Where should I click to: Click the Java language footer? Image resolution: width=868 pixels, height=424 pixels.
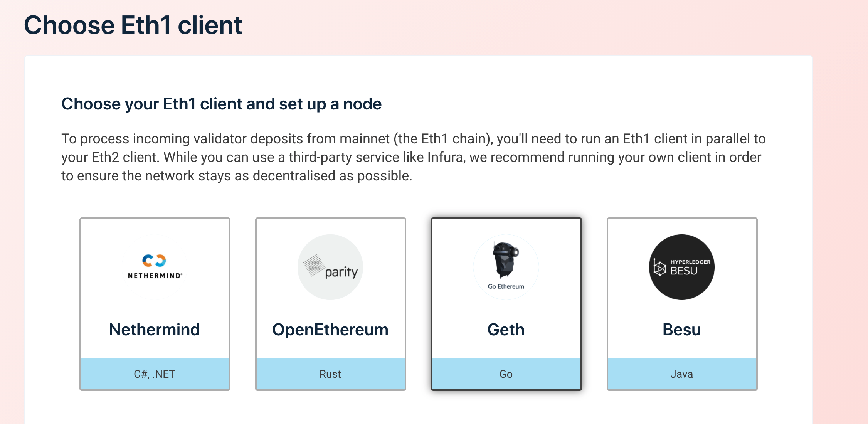(682, 374)
